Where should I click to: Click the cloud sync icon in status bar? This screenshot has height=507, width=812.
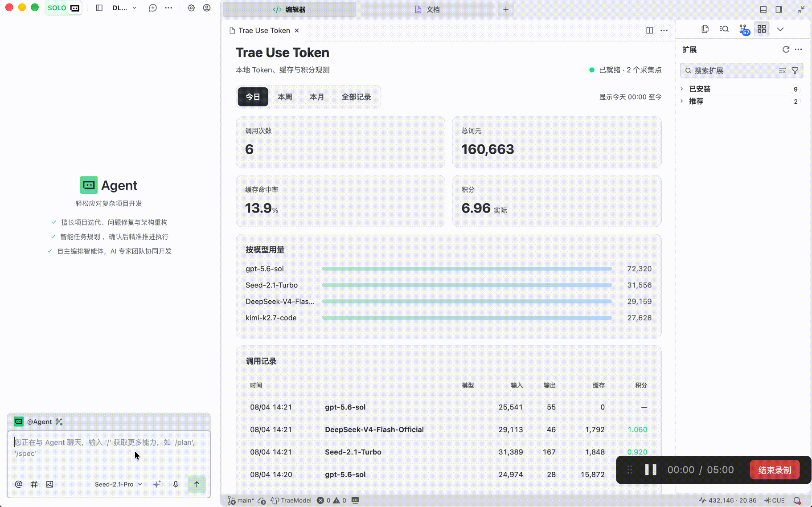click(262, 500)
